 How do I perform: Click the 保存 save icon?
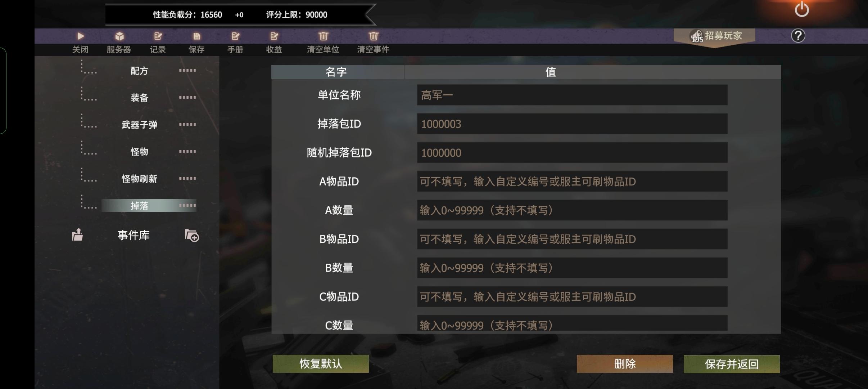click(196, 36)
